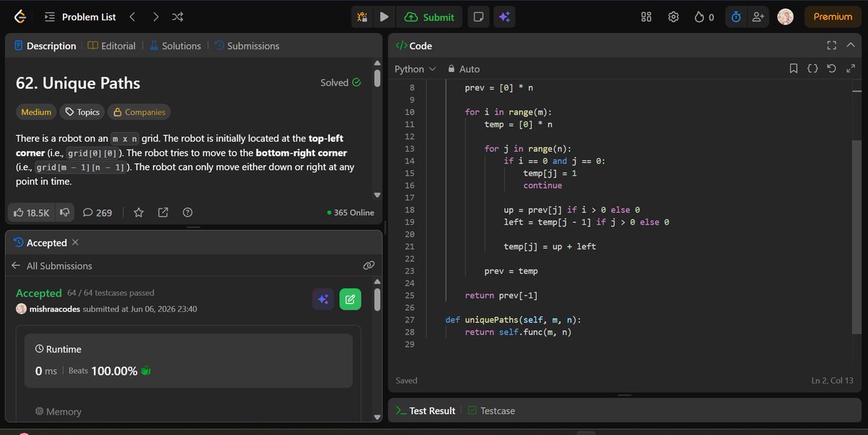This screenshot has width=868, height=435.
Task: Collapse the Code panel chevron
Action: coord(851,46)
